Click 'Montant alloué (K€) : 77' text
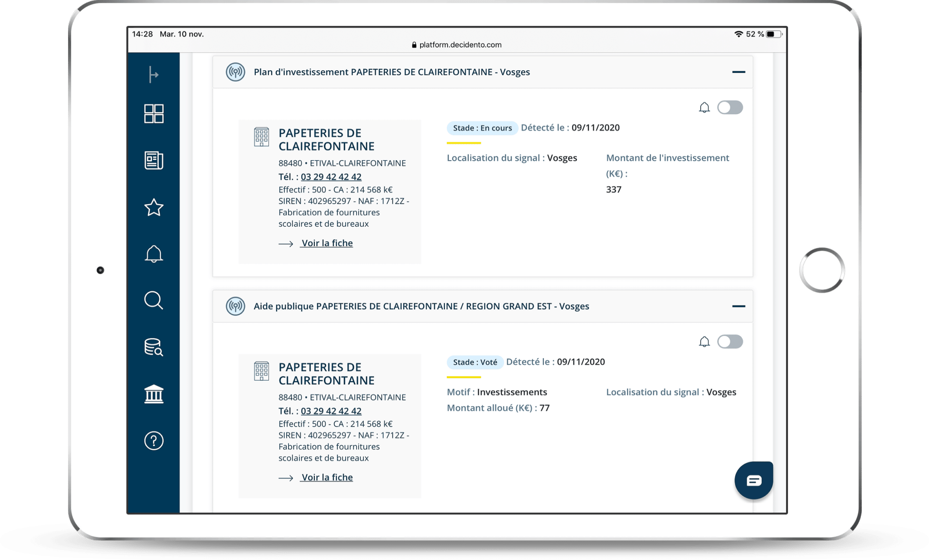This screenshot has height=560, width=929. 498,408
